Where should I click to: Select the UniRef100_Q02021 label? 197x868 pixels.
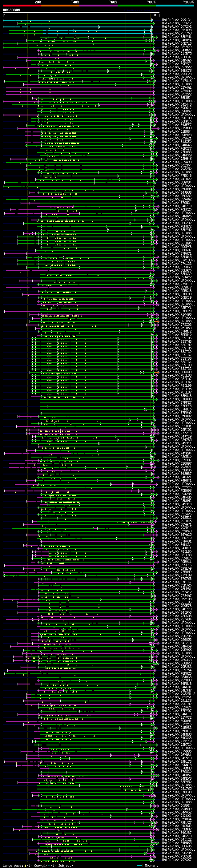pos(176,467)
